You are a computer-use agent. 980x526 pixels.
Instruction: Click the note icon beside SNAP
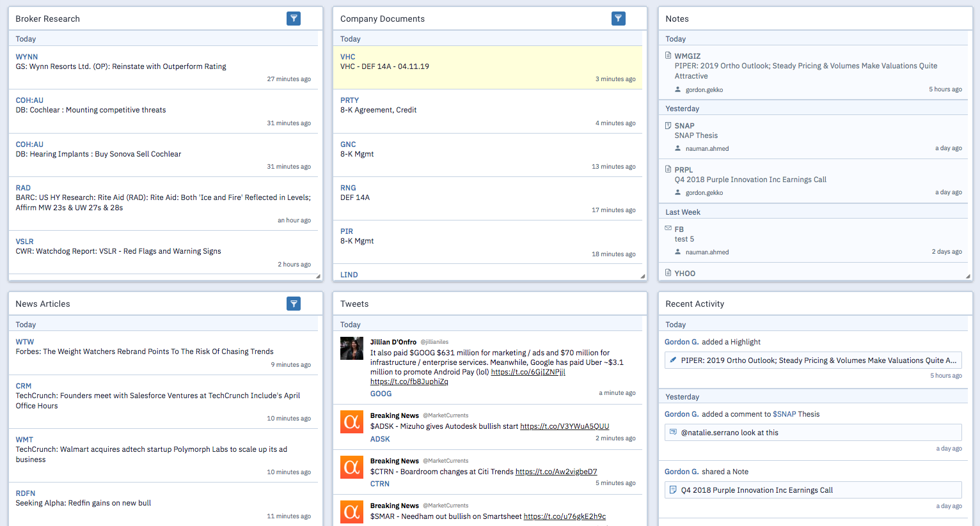668,125
